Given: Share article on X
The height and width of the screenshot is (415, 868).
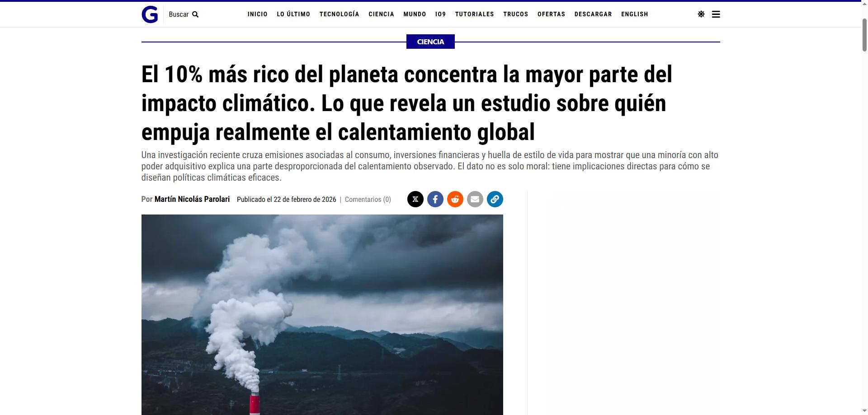Looking at the screenshot, I should pos(415,199).
